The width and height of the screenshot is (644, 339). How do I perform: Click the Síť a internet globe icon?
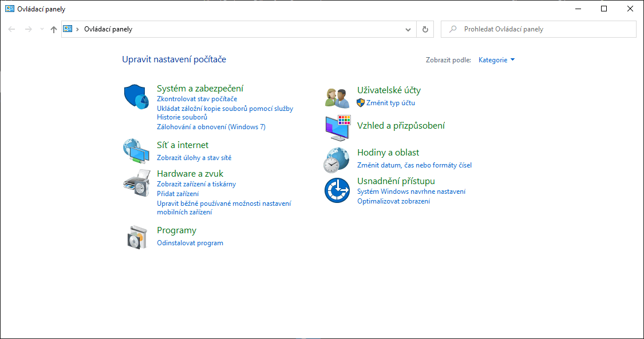pos(136,151)
